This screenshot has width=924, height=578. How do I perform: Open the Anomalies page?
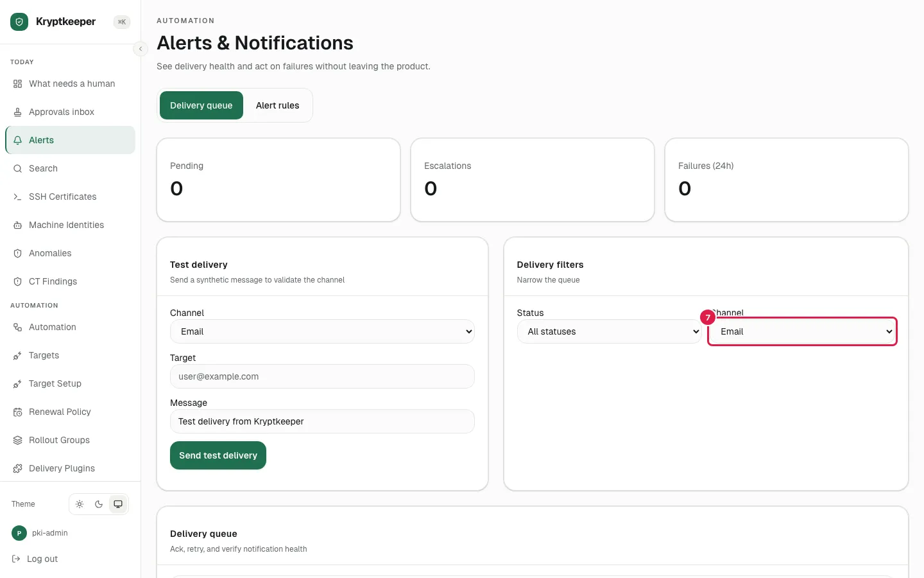[71, 253]
